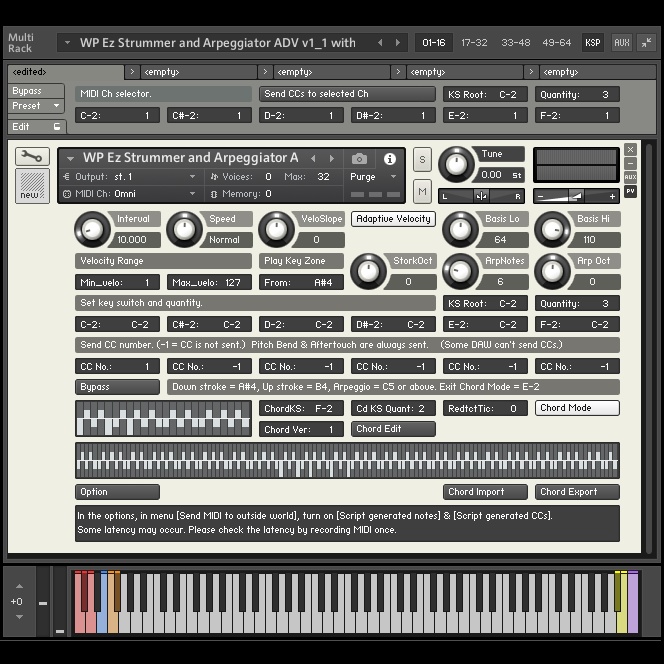Switch to the 17-32 instrument page
This screenshot has height=664, width=664.
(x=474, y=42)
